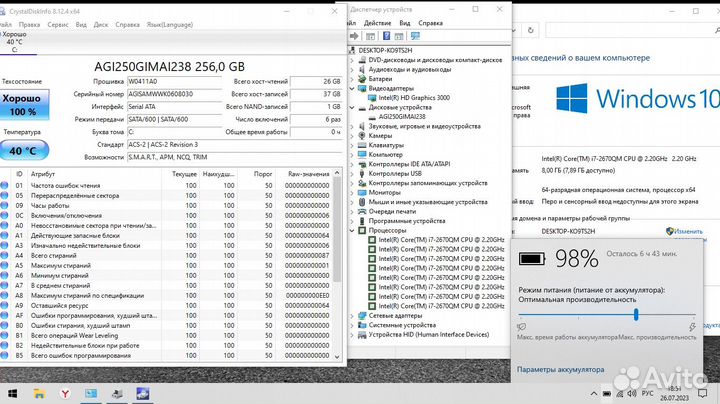Click the Мониторы category icon
Image resolution: width=720 pixels, height=404 pixels.
tap(362, 192)
